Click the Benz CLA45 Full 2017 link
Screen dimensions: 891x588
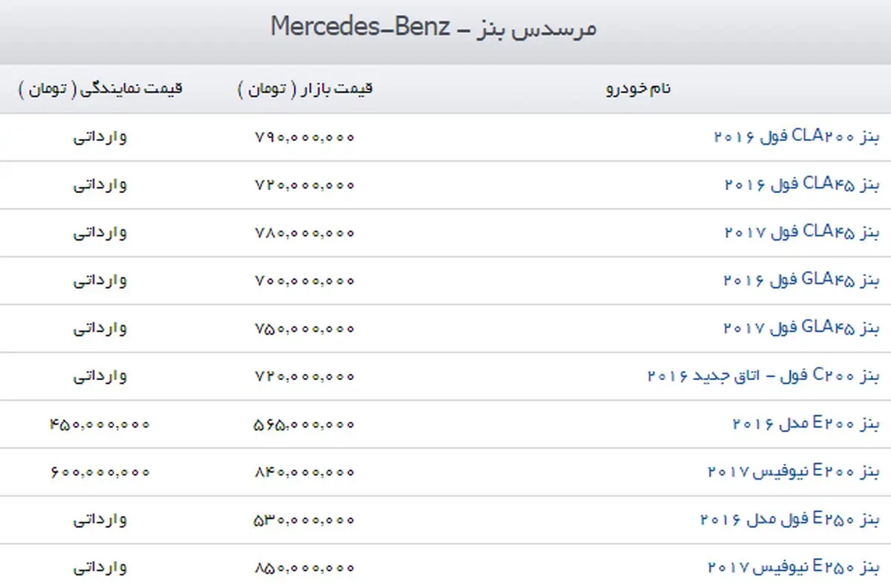(x=801, y=232)
